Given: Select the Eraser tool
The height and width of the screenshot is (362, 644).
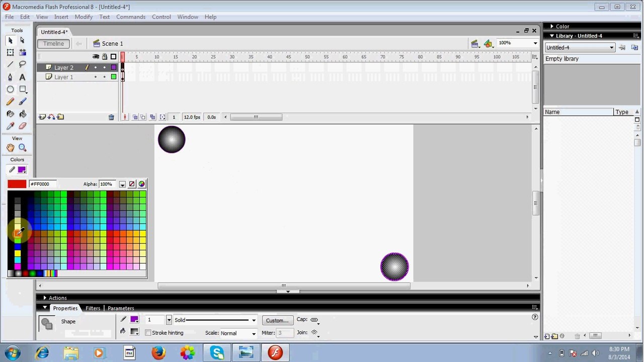Looking at the screenshot, I should [x=22, y=126].
